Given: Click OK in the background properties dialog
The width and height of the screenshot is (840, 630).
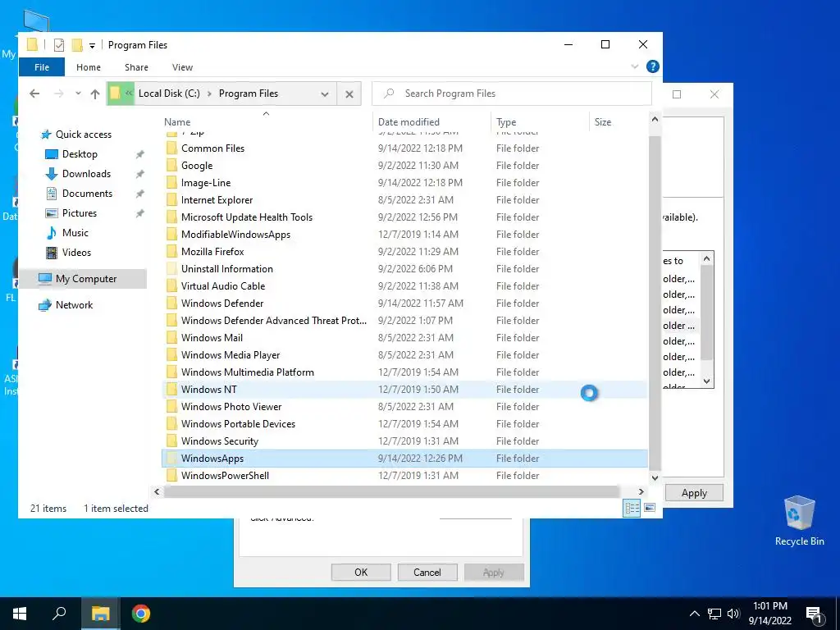Looking at the screenshot, I should (361, 572).
